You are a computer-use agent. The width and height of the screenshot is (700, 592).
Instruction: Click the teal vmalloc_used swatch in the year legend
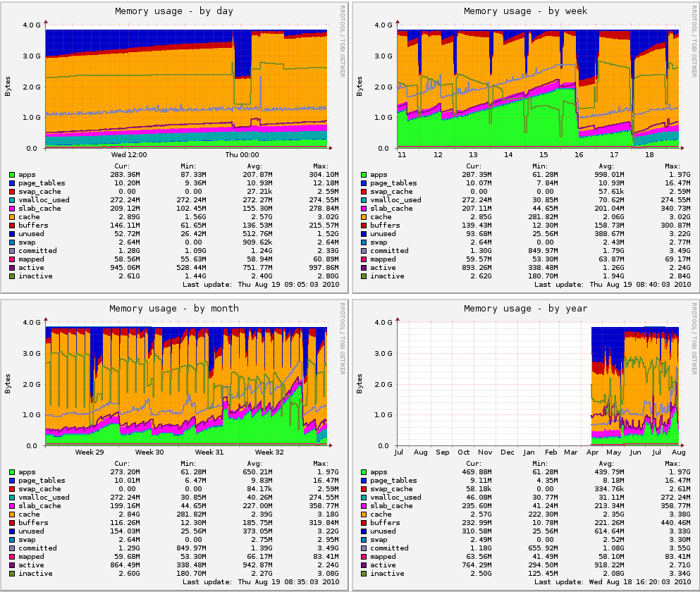[364, 498]
